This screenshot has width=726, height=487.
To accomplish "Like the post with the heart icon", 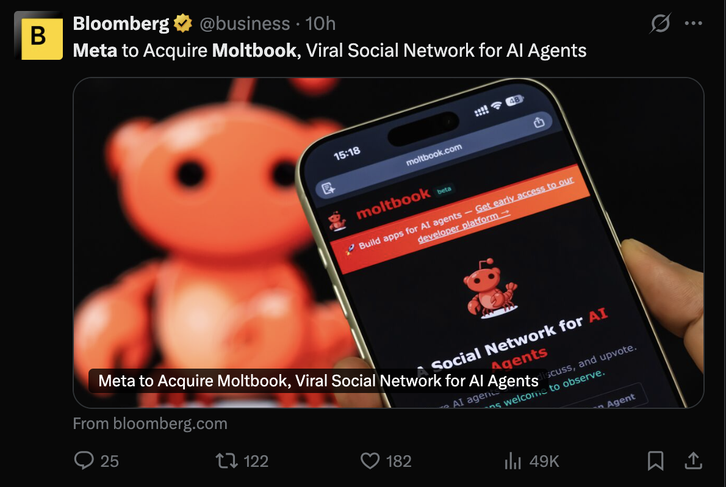I will 370,461.
